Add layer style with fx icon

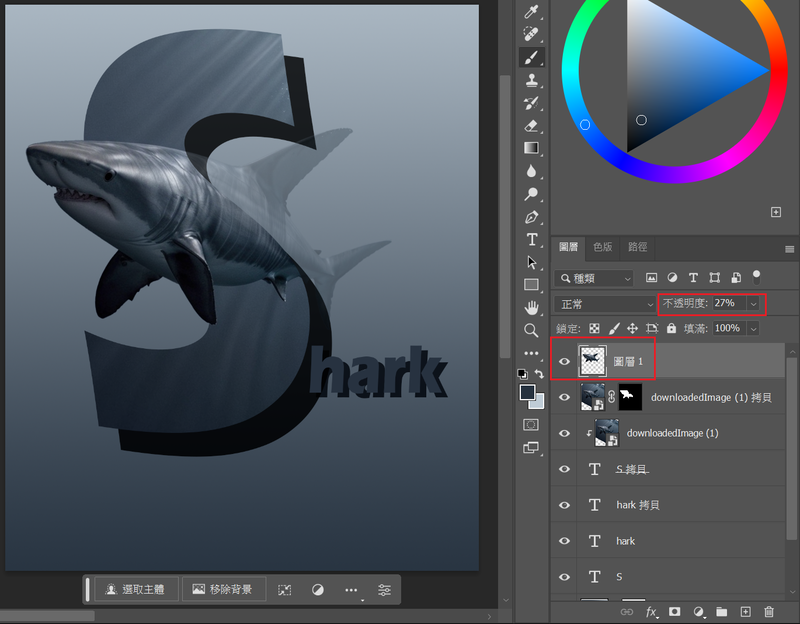[651, 611]
